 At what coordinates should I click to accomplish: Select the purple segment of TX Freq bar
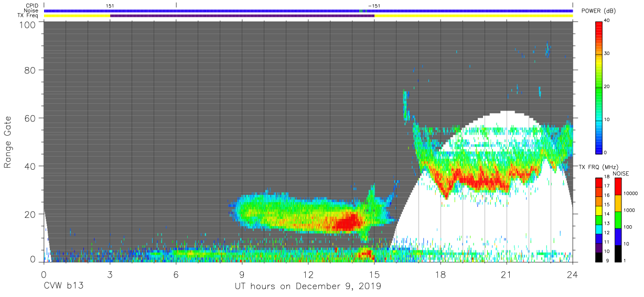pyautogui.click(x=242, y=16)
